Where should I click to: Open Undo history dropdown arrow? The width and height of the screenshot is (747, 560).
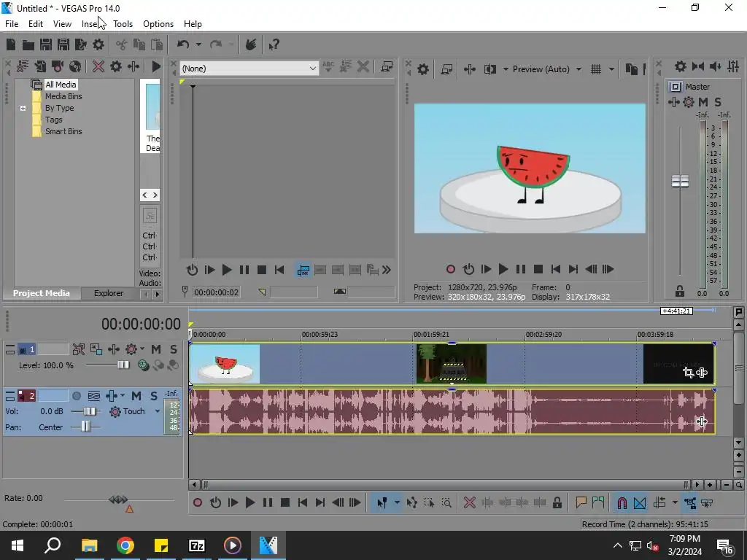pos(198,44)
